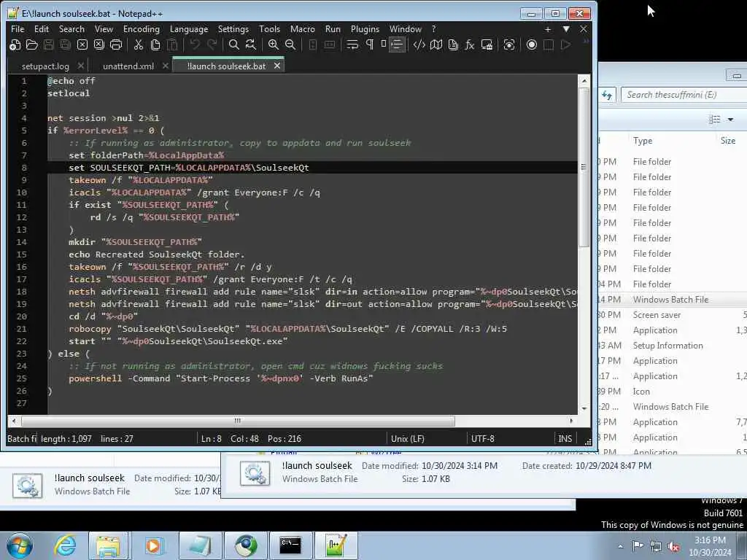Click the Search thescuffmini (E:) Explorer field
This screenshot has width=747, height=560.
[684, 95]
